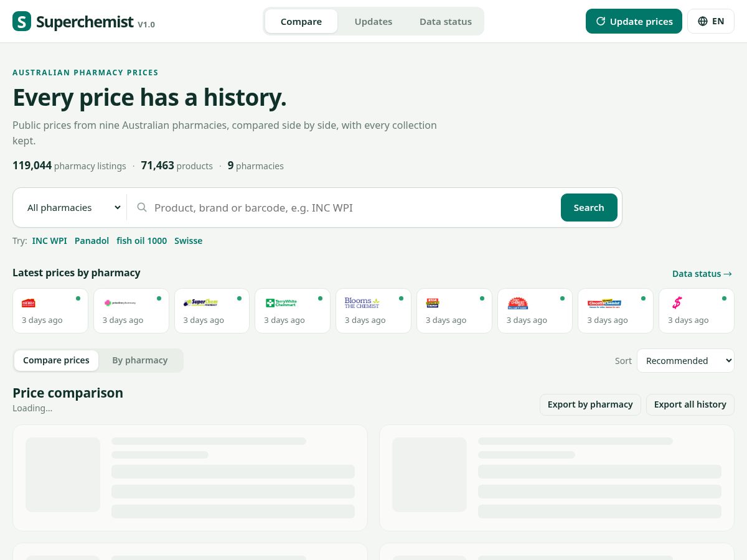This screenshot has width=747, height=560.
Task: Open the Cincotta Chemist logo card
Action: [x=616, y=310]
